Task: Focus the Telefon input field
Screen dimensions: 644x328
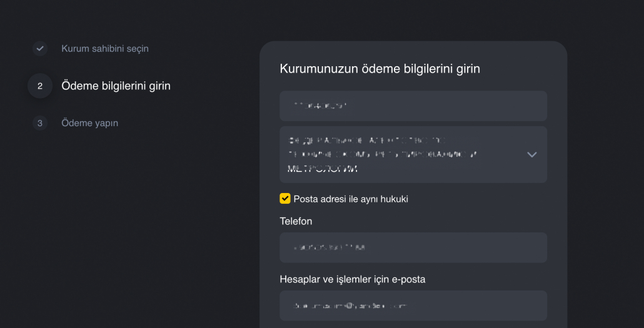Action: click(413, 247)
